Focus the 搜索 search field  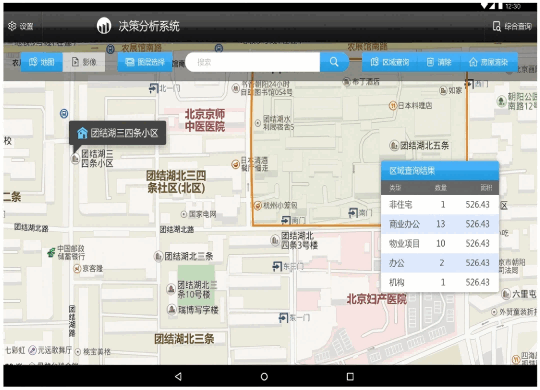pyautogui.click(x=253, y=62)
